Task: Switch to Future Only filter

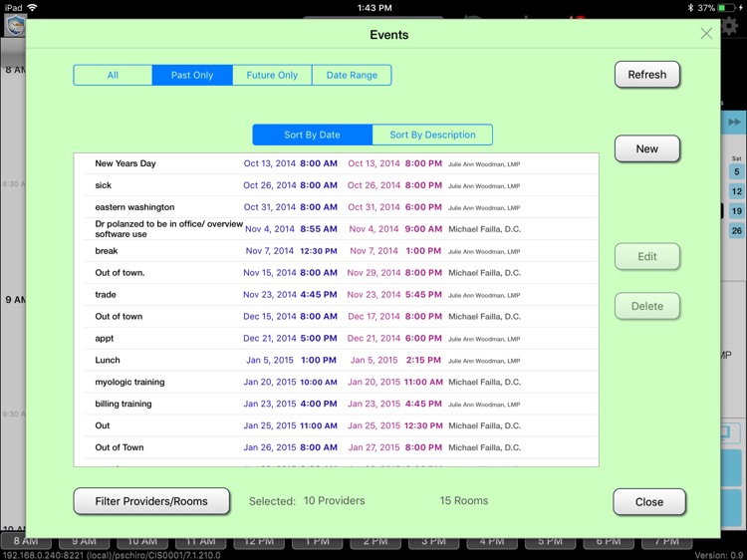Action: point(272,76)
